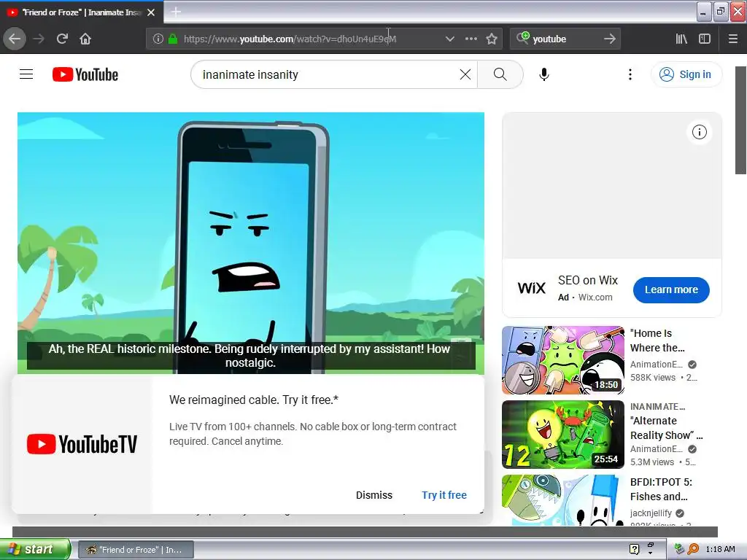Bookmark this page with the star icon
Screen dimensions: 747x560
tap(492, 39)
